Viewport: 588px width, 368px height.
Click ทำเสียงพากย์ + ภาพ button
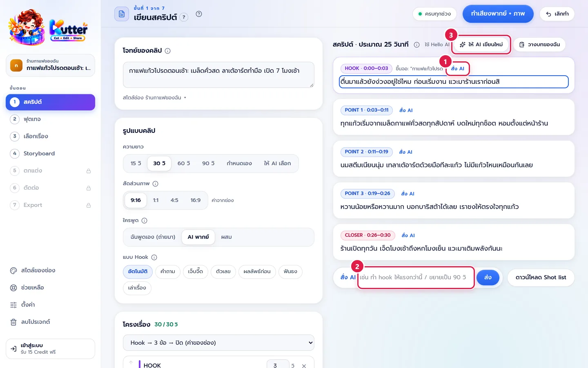pos(498,14)
